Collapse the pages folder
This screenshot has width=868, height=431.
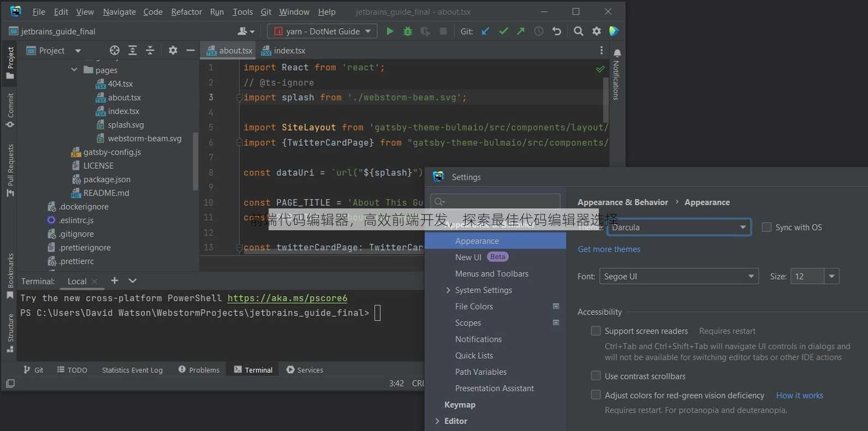click(x=74, y=70)
